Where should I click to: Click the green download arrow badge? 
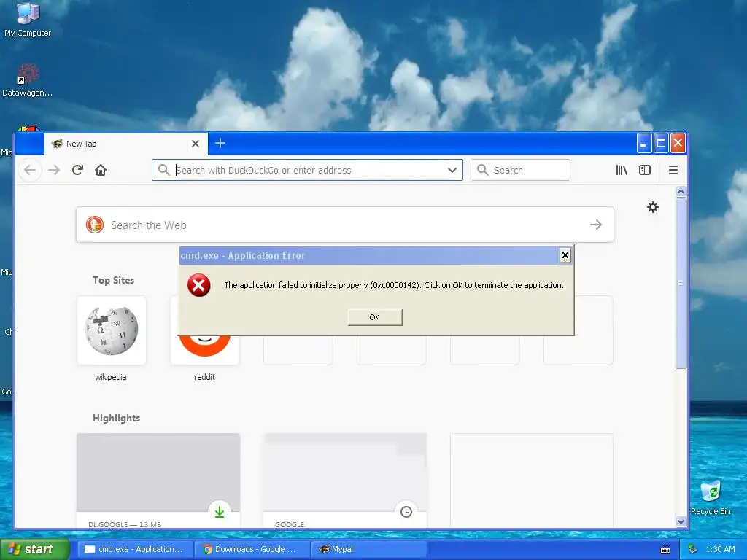click(220, 512)
